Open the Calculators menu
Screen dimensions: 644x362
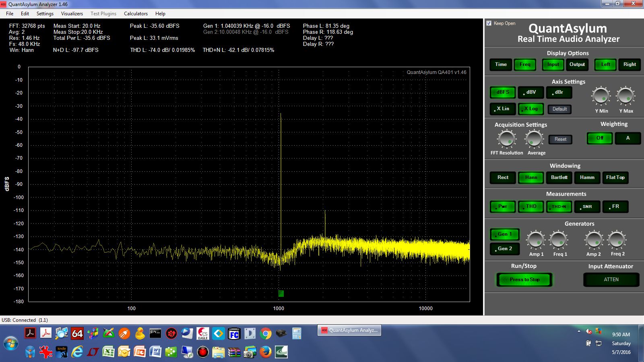(136, 13)
